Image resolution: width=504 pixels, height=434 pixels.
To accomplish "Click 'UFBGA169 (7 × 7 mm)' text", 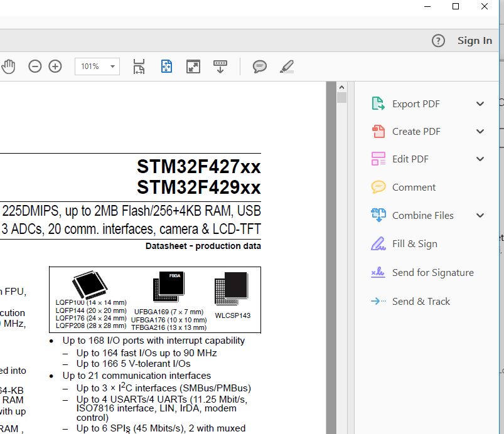I will pyautogui.click(x=169, y=312).
